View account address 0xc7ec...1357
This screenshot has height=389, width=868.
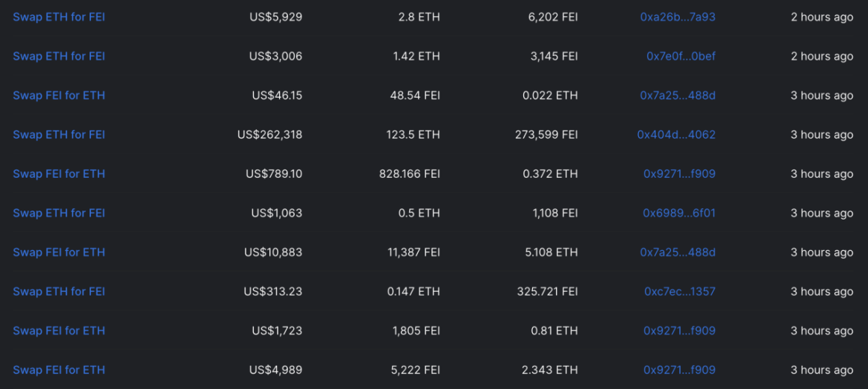680,291
